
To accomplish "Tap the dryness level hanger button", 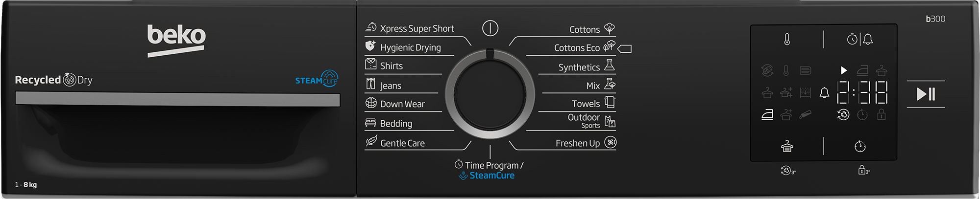I will (x=787, y=146).
